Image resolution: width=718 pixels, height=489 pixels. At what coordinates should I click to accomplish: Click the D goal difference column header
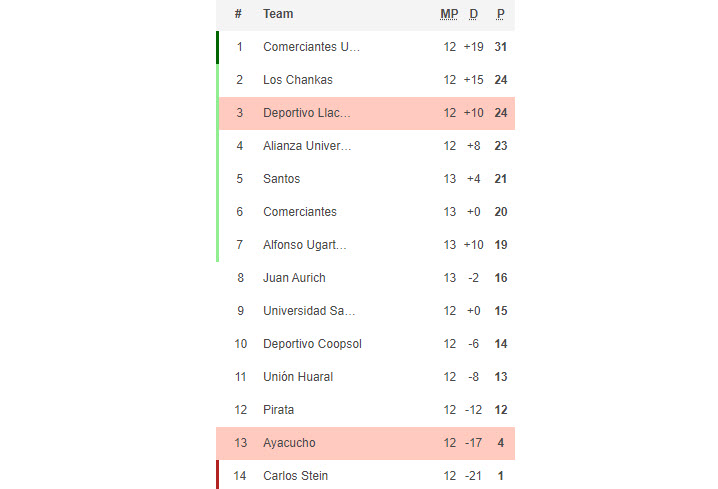coord(474,14)
